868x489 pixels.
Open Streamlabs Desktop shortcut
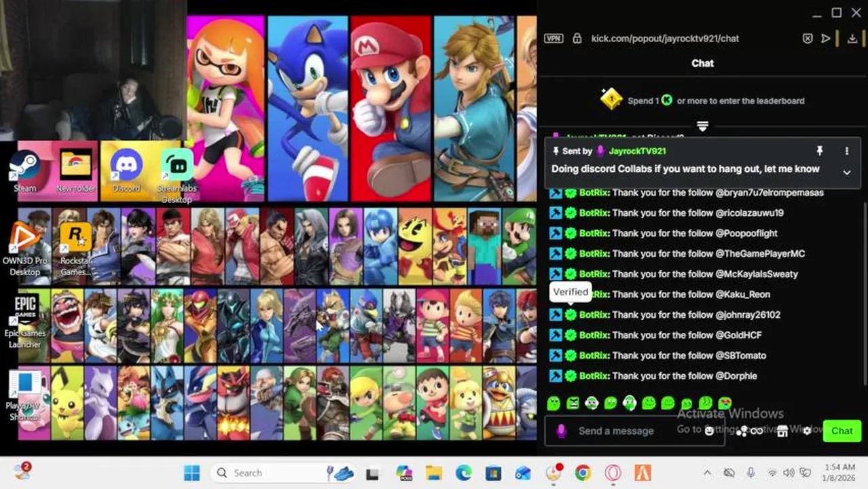[177, 176]
